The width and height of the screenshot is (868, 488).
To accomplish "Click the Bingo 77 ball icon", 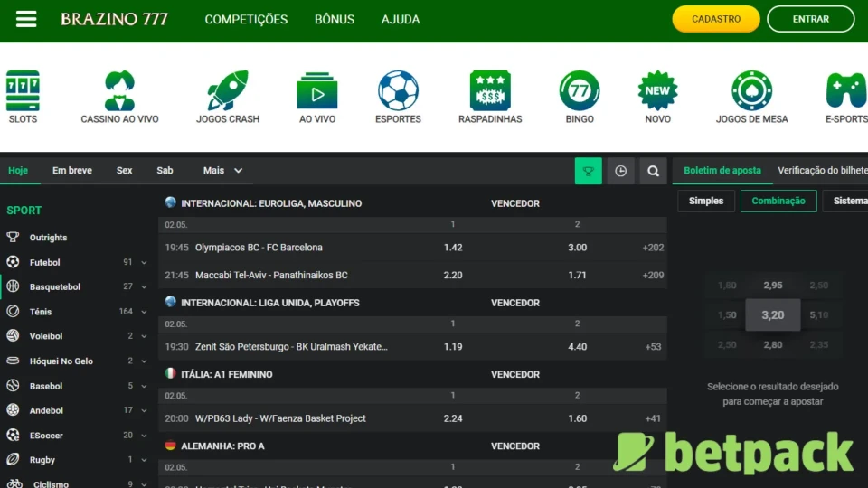I will click(580, 91).
